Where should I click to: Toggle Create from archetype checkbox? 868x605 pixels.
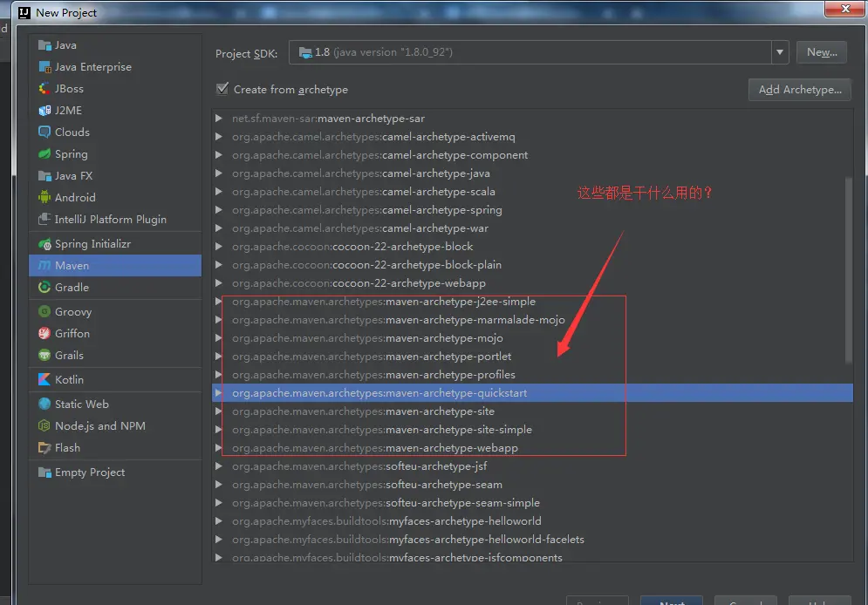(x=222, y=89)
